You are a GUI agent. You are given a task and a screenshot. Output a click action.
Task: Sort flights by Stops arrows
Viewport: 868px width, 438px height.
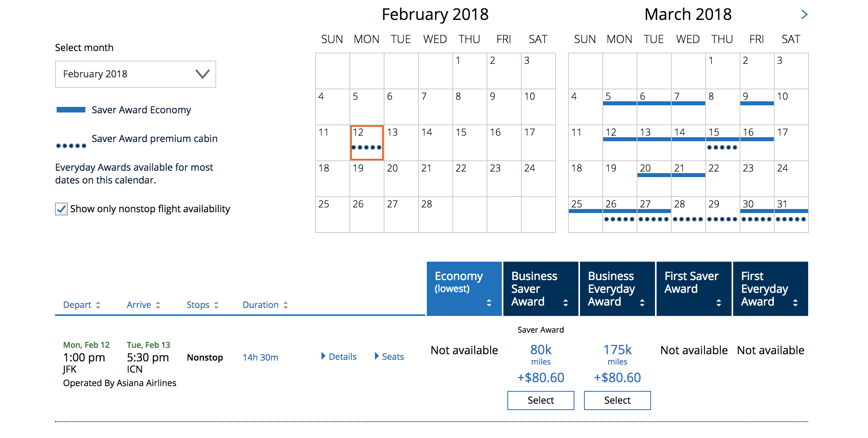(216, 305)
